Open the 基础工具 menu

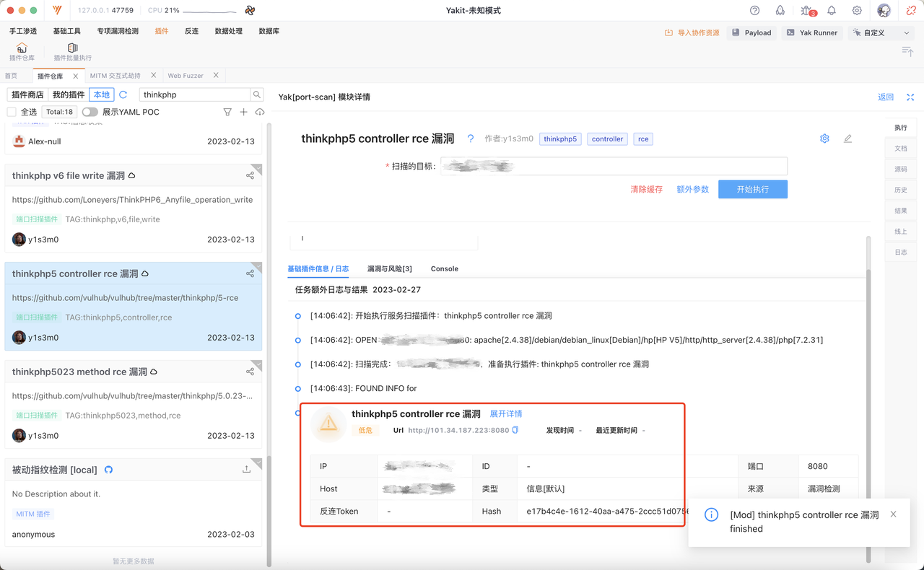tap(66, 31)
